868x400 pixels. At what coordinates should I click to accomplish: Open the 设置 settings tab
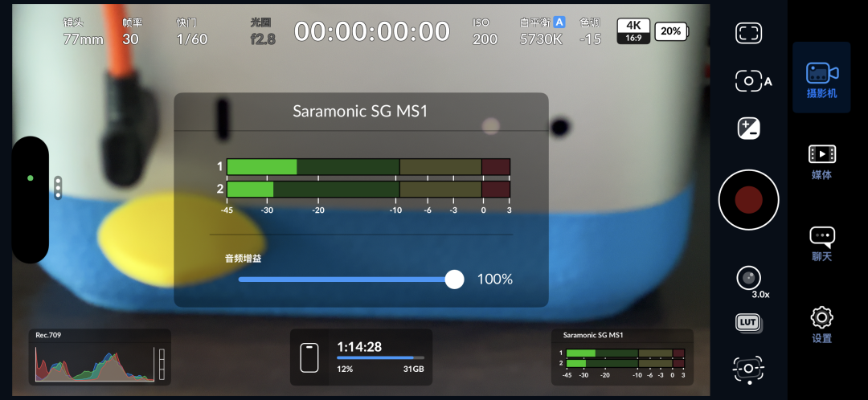coord(821,325)
